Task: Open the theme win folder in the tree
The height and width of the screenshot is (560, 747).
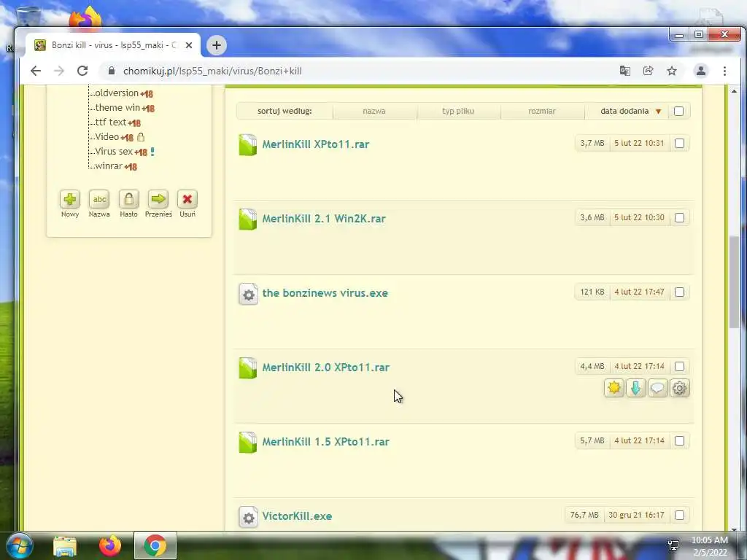Action: pyautogui.click(x=117, y=108)
